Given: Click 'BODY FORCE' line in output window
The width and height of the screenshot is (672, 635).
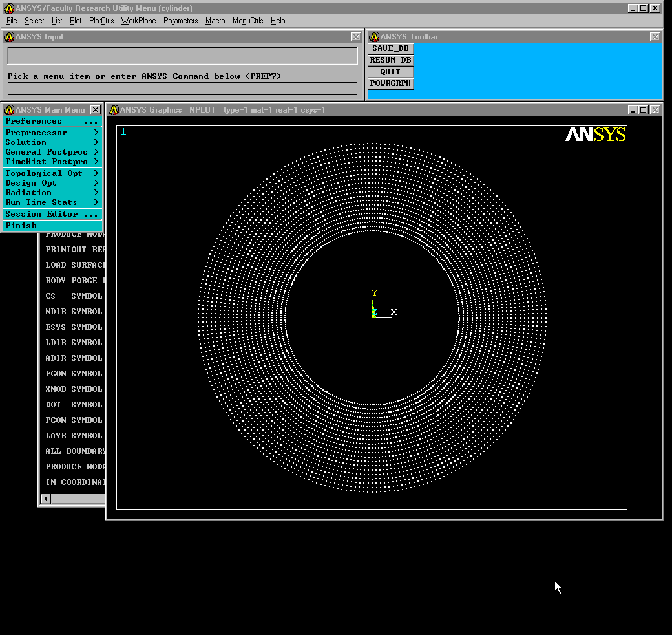Looking at the screenshot, I should (75, 281).
